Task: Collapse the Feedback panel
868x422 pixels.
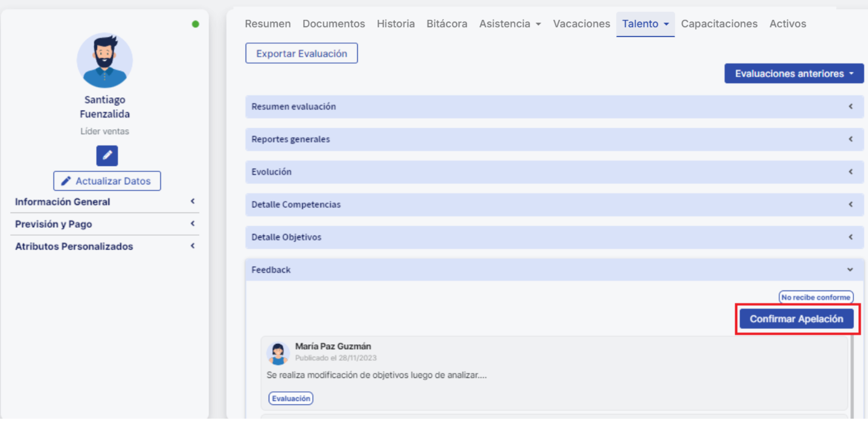Action: (x=850, y=270)
